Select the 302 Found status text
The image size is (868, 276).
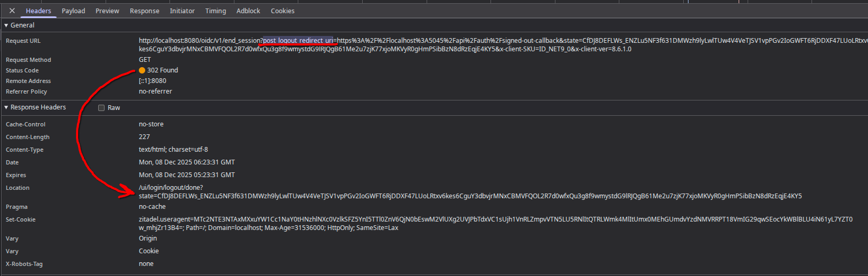click(163, 70)
